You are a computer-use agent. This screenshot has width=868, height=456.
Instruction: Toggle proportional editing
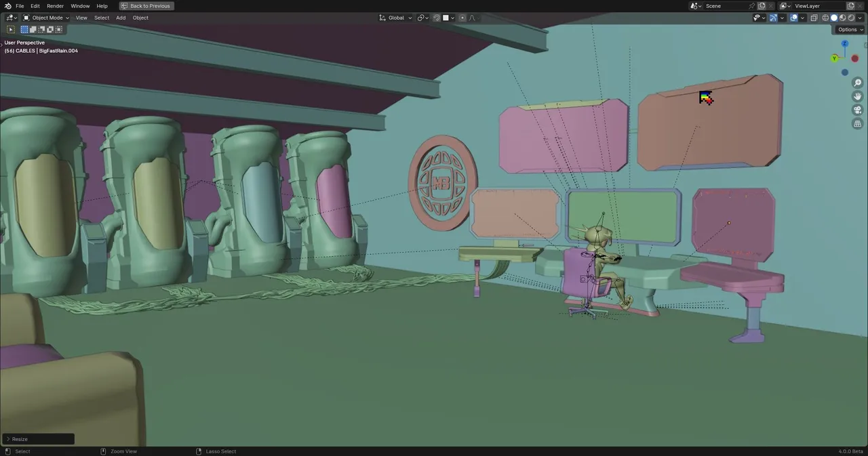tap(462, 18)
